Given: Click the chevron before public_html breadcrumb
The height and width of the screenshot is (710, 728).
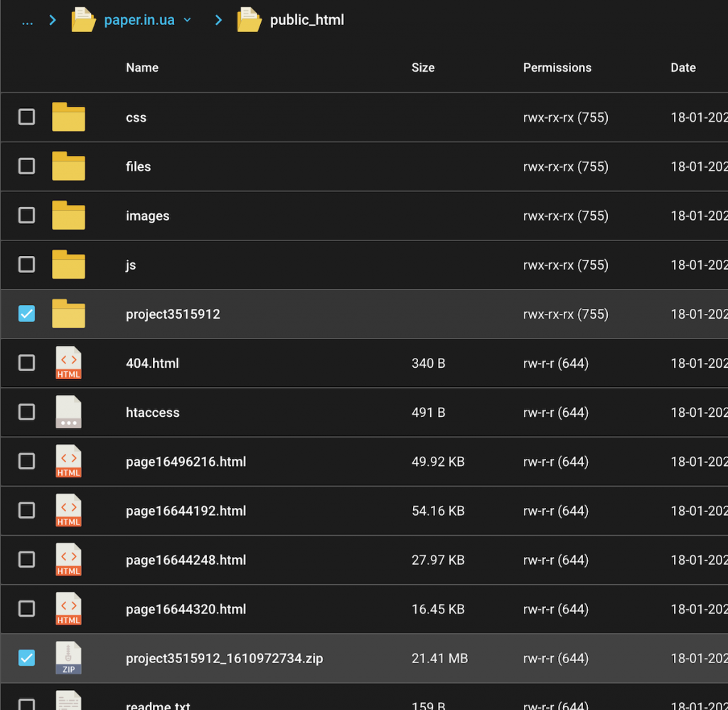Looking at the screenshot, I should click(219, 20).
